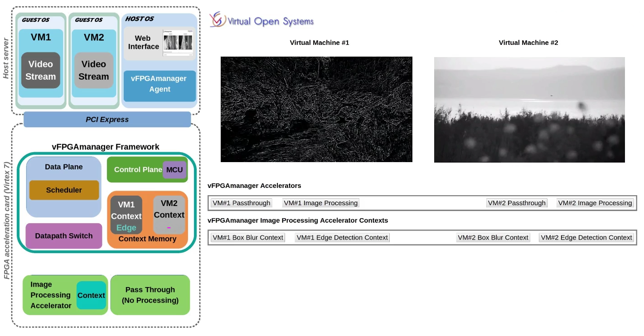Select VM#1 Image Processing accelerator
This screenshot has height=336, width=644.
[x=320, y=203]
